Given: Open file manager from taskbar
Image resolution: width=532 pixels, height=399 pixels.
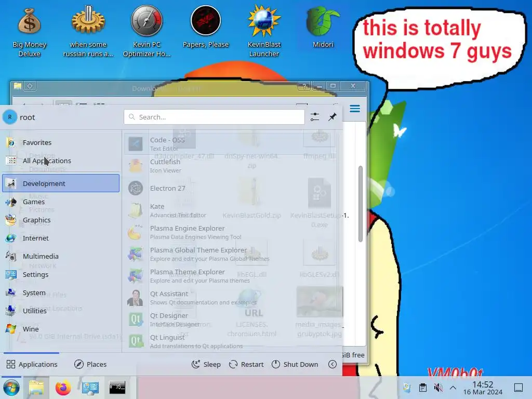Looking at the screenshot, I should click(x=36, y=388).
